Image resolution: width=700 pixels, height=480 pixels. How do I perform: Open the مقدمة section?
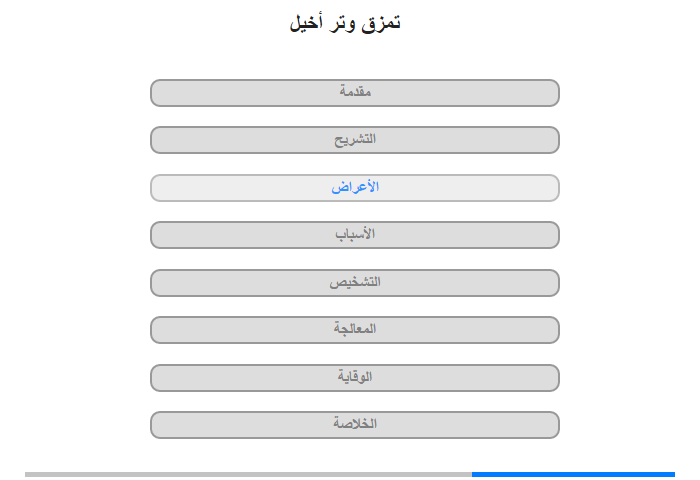[x=355, y=93]
